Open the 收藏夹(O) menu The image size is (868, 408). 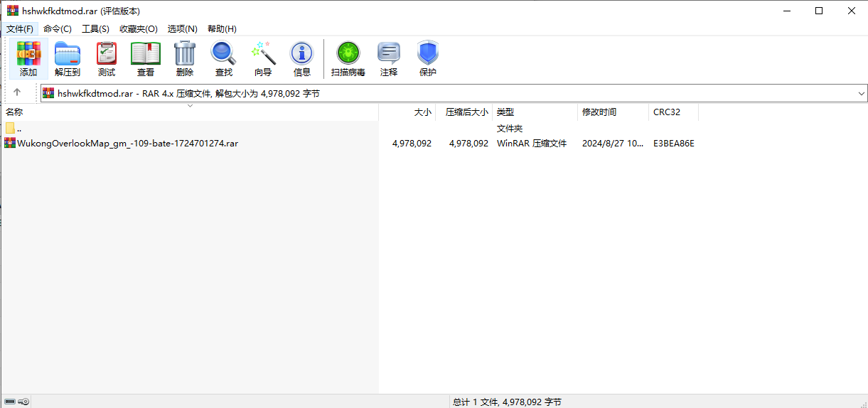(x=139, y=28)
